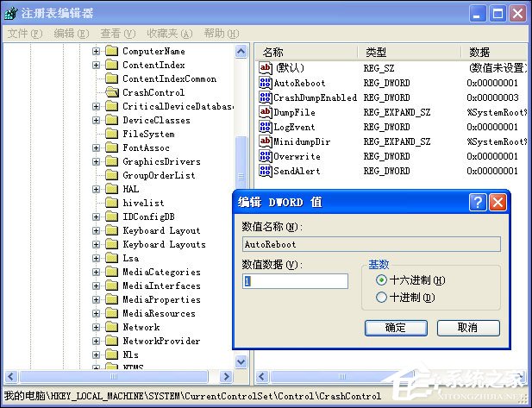Select the hexadecimal (十六进制) radio button
The image size is (532, 408).
[381, 280]
